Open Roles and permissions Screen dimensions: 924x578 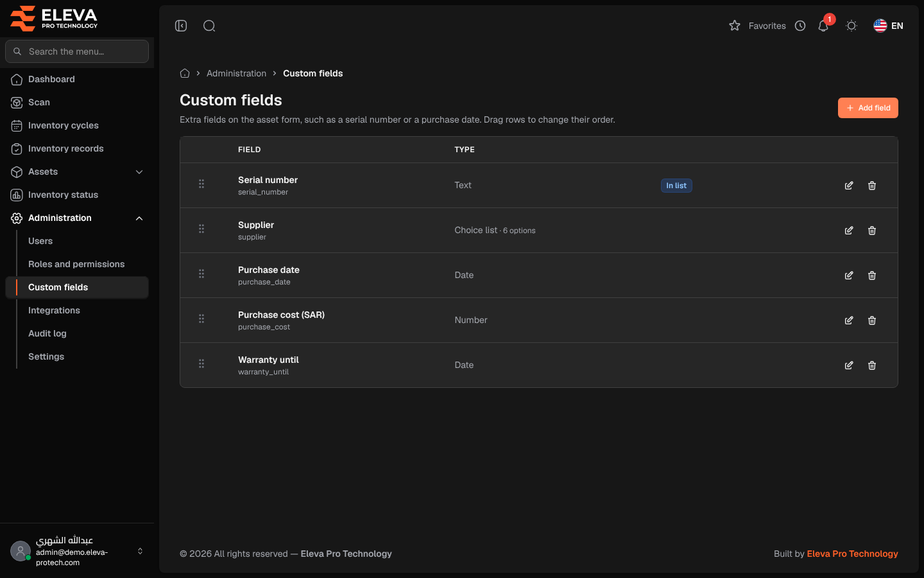click(76, 264)
